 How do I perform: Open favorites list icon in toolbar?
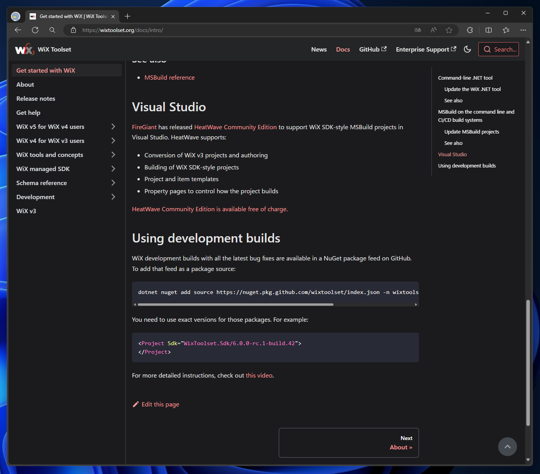tap(506, 30)
